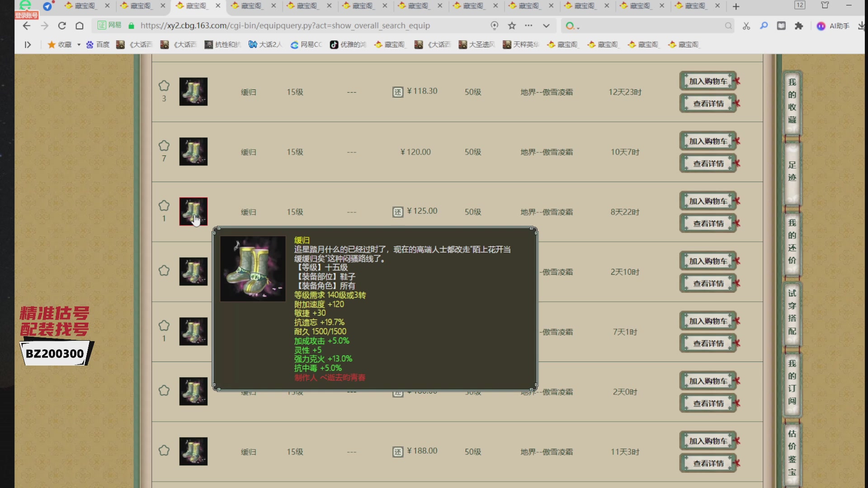This screenshot has width=868, height=488.
Task: Open the search engine selector dropdown
Action: [572, 26]
